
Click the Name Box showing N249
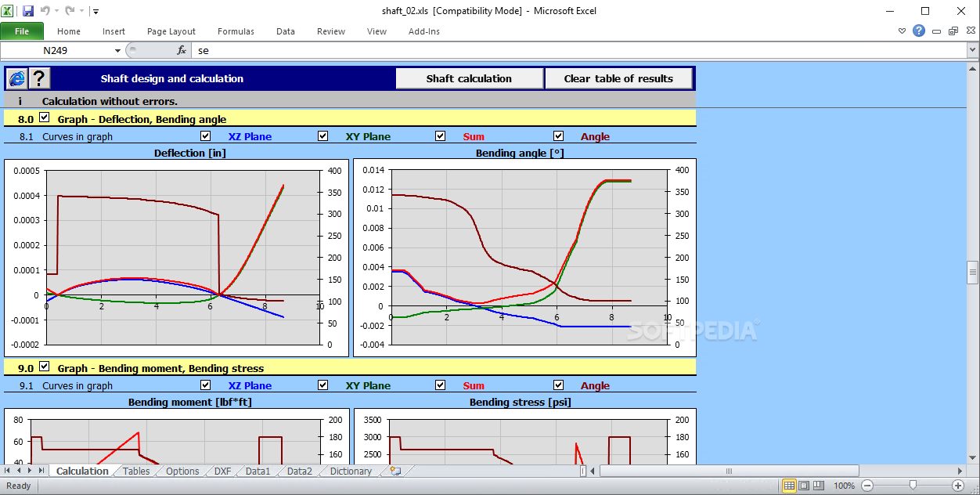tap(56, 50)
